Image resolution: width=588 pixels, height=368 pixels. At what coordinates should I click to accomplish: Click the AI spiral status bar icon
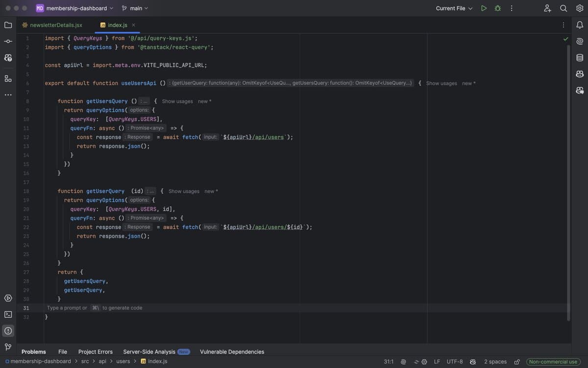(x=403, y=362)
